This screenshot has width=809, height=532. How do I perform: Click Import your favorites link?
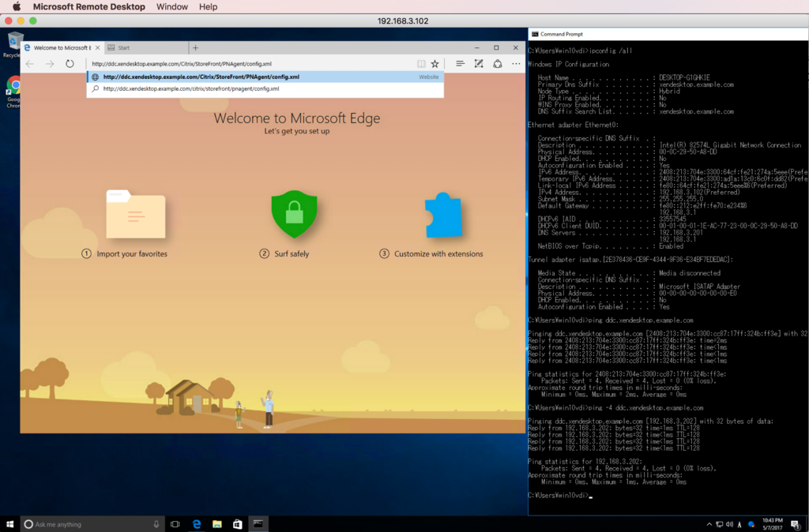pos(132,253)
